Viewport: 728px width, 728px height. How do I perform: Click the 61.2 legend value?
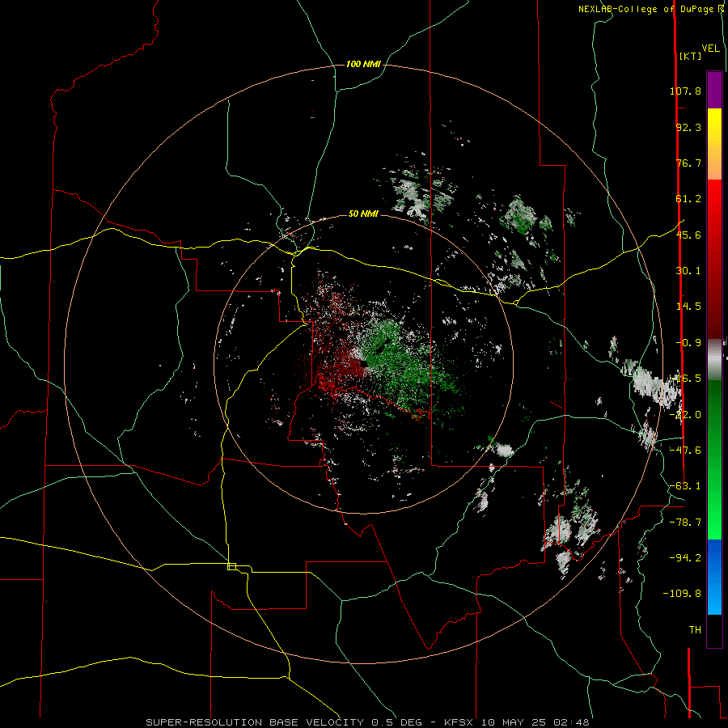[x=688, y=199]
